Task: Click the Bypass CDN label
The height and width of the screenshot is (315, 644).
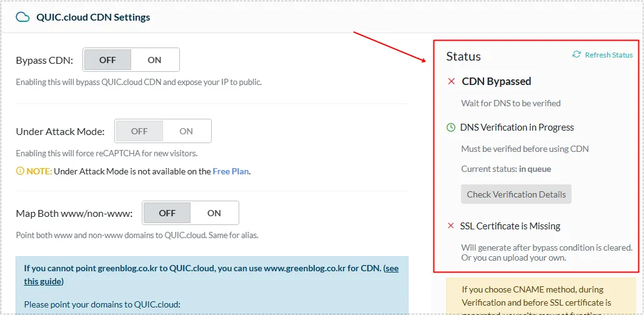Action: pos(44,61)
